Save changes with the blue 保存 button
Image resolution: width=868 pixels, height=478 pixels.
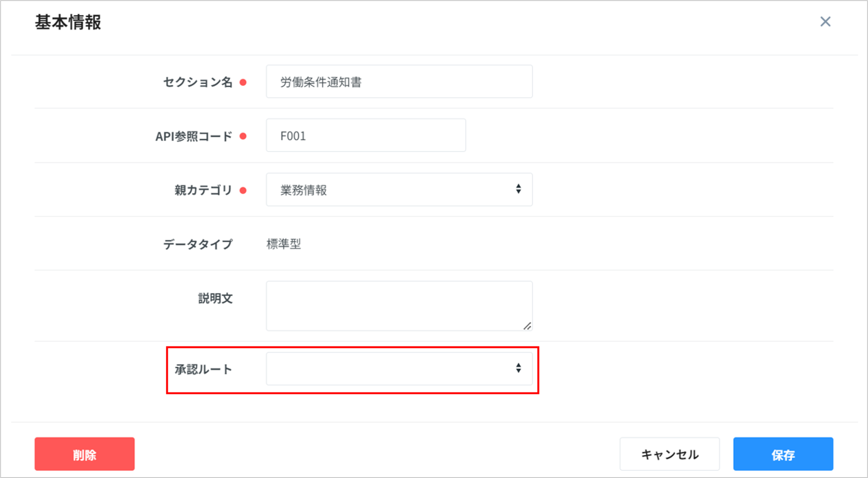(783, 454)
